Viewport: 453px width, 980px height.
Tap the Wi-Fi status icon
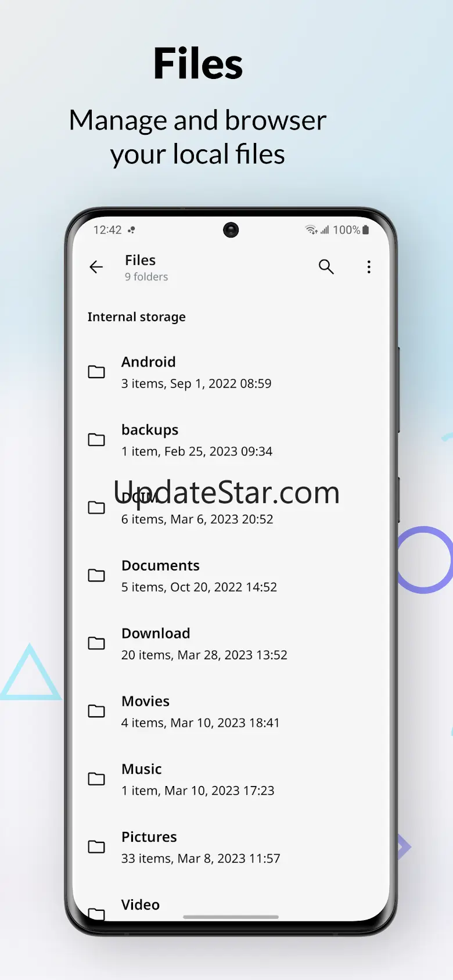point(311,230)
